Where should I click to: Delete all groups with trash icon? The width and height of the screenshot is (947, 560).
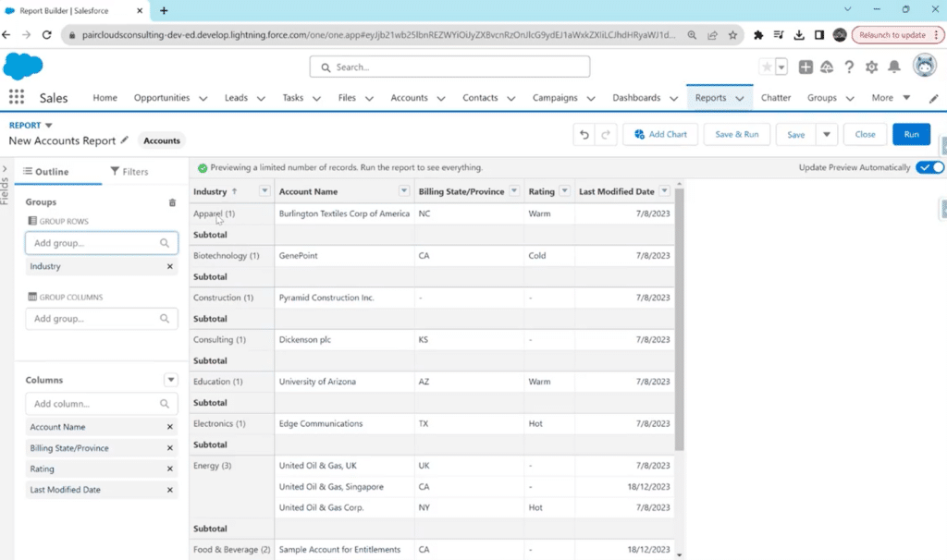pos(172,202)
